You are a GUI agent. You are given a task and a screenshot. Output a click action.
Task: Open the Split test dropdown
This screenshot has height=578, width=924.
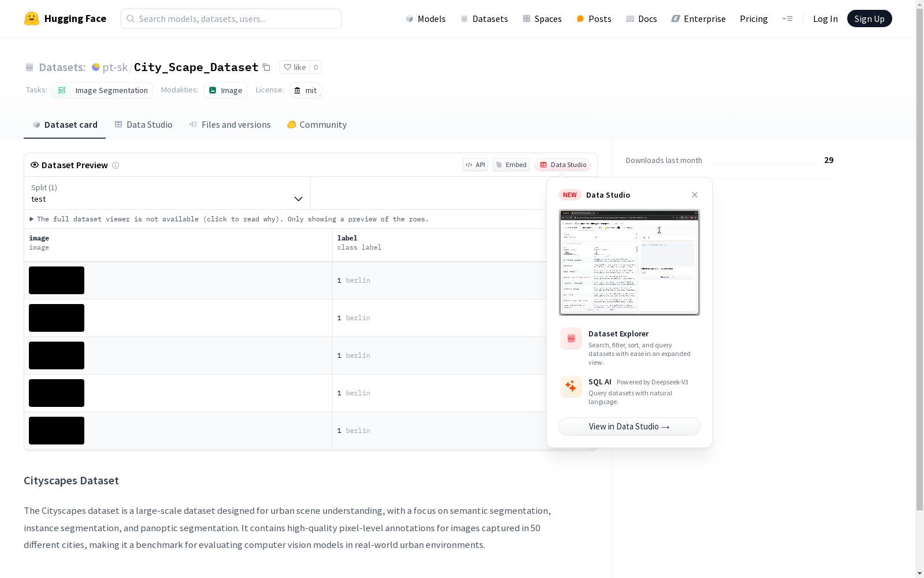[x=167, y=193]
